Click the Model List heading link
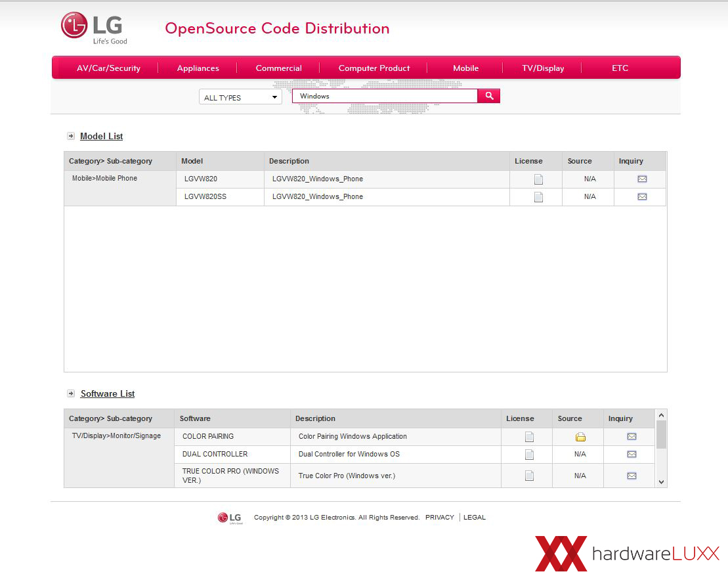This screenshot has width=728, height=580. point(101,136)
